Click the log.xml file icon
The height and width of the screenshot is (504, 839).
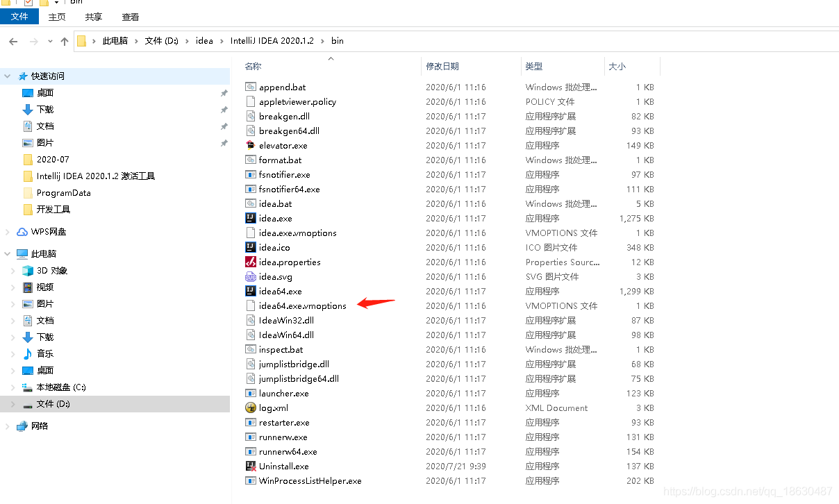coord(251,408)
